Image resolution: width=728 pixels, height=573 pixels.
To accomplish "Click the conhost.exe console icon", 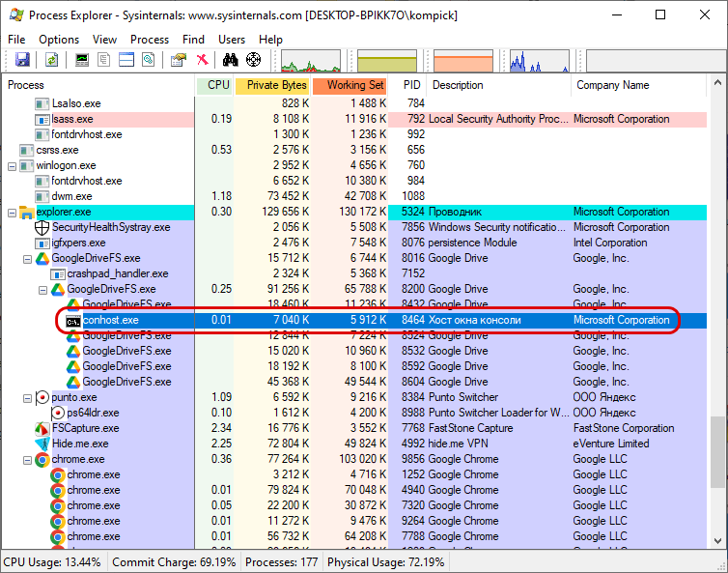I will coord(73,320).
